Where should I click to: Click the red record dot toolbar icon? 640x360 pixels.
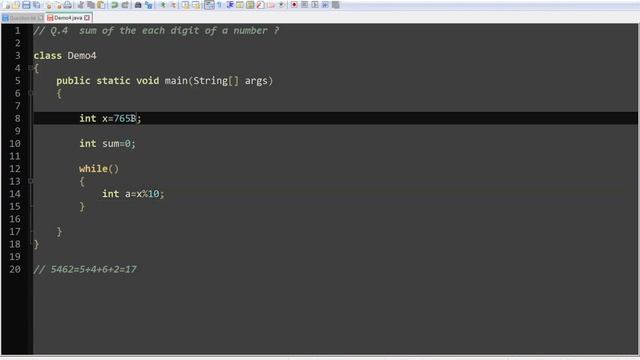pos(294,5)
